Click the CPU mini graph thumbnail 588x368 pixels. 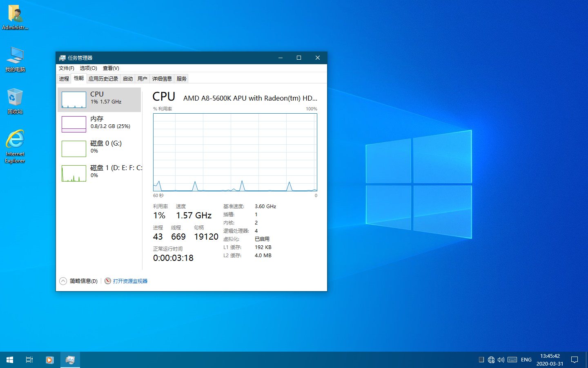[x=74, y=100]
